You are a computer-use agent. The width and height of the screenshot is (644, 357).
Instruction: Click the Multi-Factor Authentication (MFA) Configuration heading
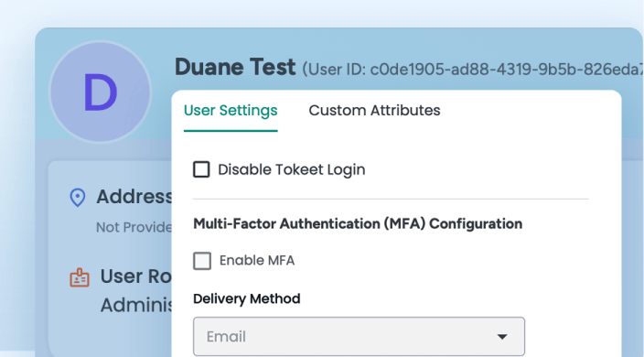pyautogui.click(x=358, y=224)
